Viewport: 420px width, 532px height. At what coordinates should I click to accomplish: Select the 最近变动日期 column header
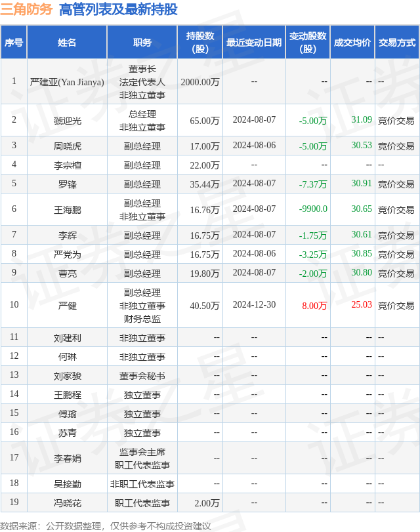254,43
